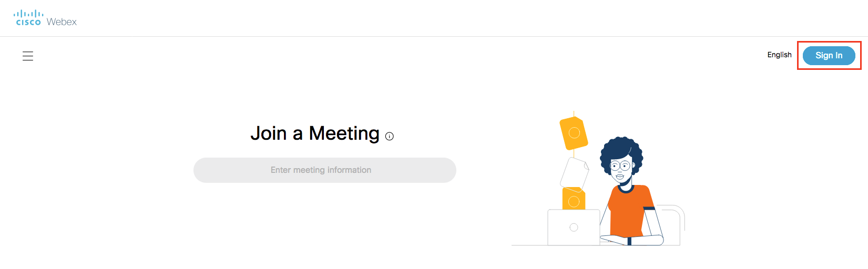The height and width of the screenshot is (269, 868).
Task: Click the Cisco bars logo
Action: coord(28,14)
